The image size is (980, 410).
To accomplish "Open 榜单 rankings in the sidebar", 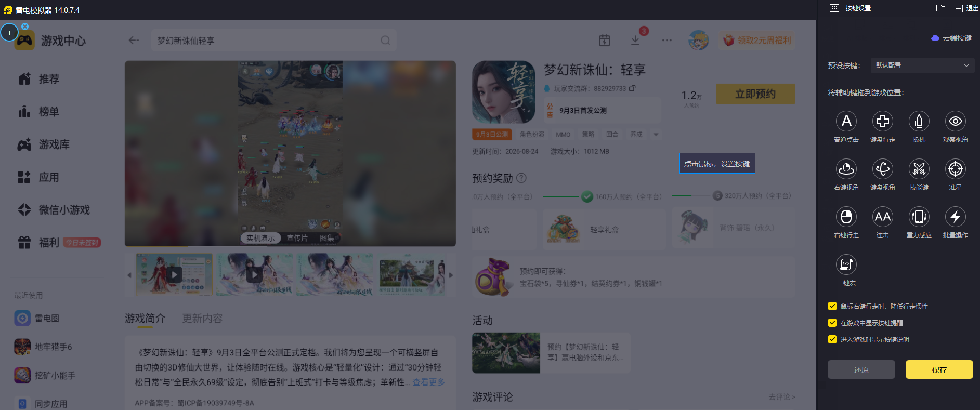I will coord(39,112).
